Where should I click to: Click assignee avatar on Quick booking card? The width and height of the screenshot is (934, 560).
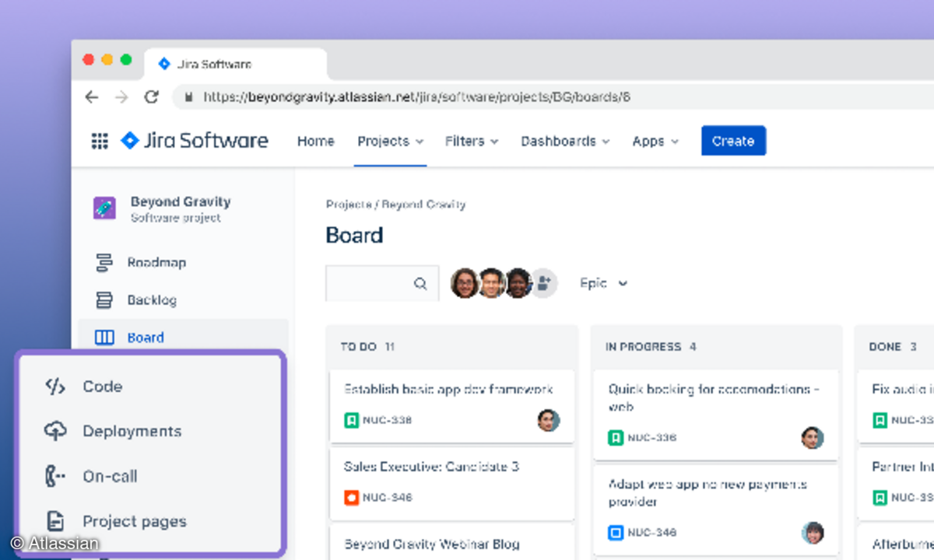pos(813,438)
